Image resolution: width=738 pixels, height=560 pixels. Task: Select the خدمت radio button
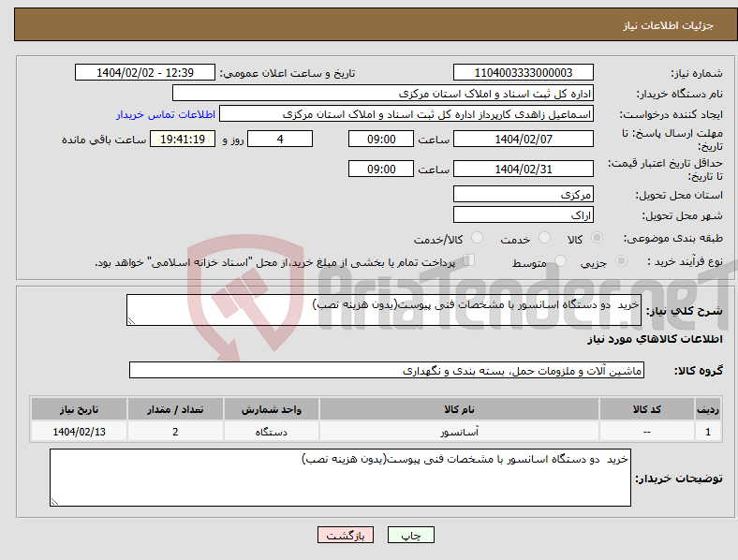[x=544, y=238]
